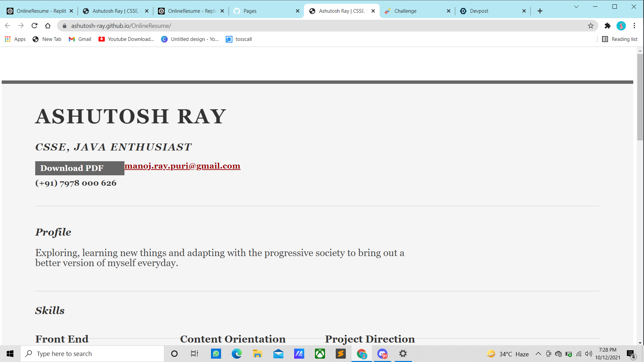
Task: Show hidden system tray icons
Action: (538, 354)
